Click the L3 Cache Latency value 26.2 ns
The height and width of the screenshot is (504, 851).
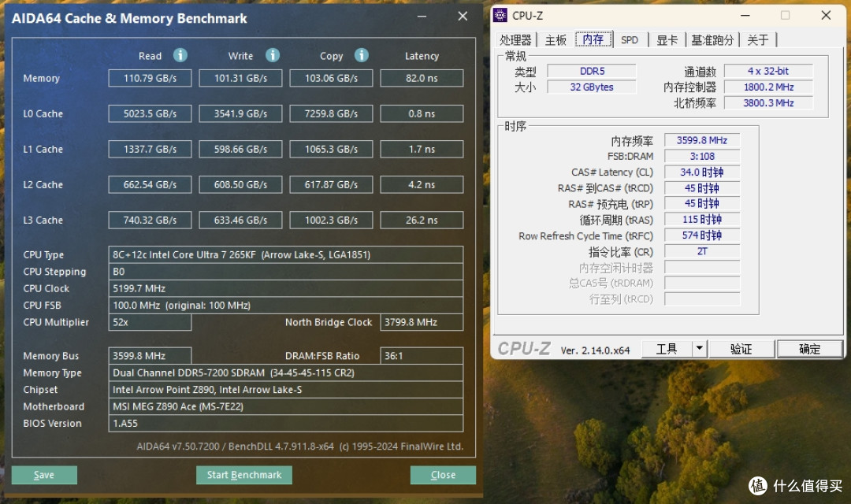pos(422,220)
